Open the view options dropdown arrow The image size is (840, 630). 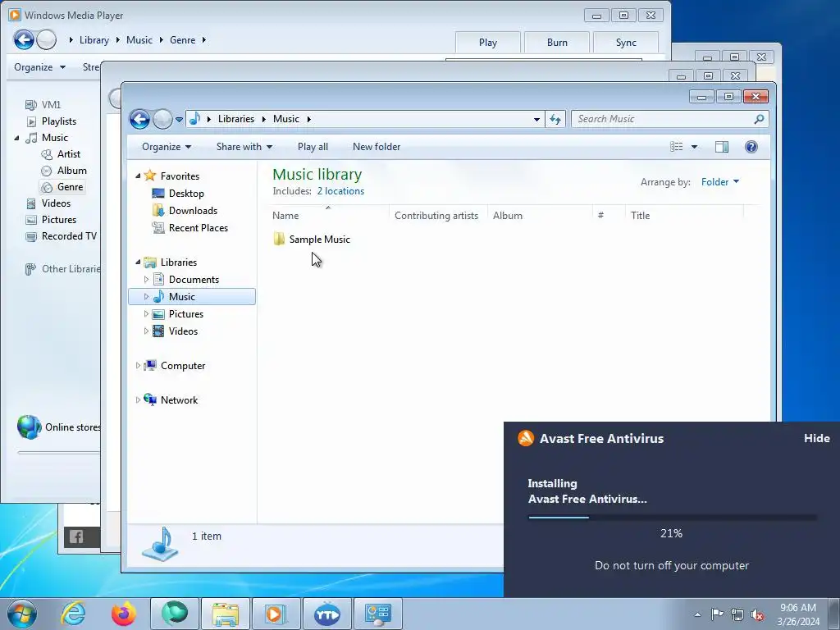point(694,147)
